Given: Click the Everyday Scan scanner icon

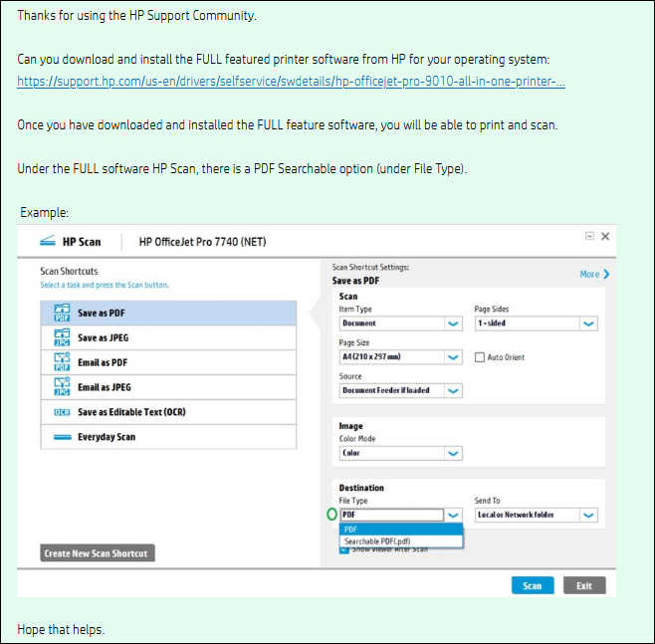Looking at the screenshot, I should click(x=62, y=437).
